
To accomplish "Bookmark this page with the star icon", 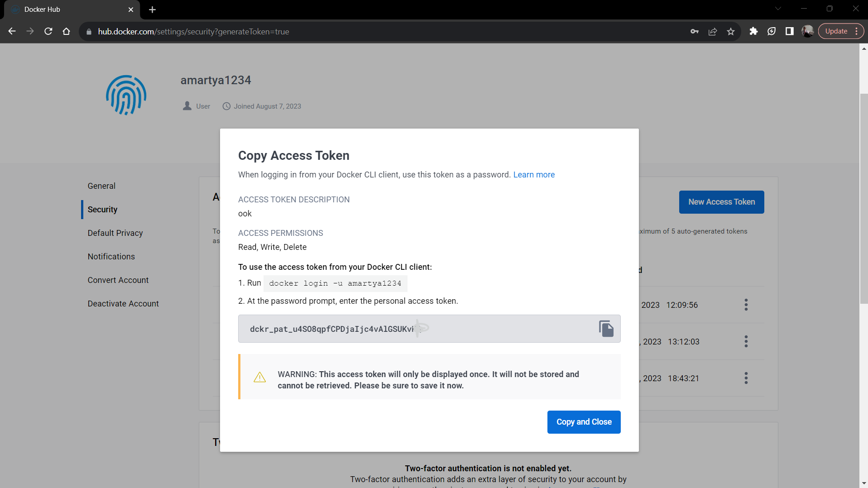I will pyautogui.click(x=731, y=31).
